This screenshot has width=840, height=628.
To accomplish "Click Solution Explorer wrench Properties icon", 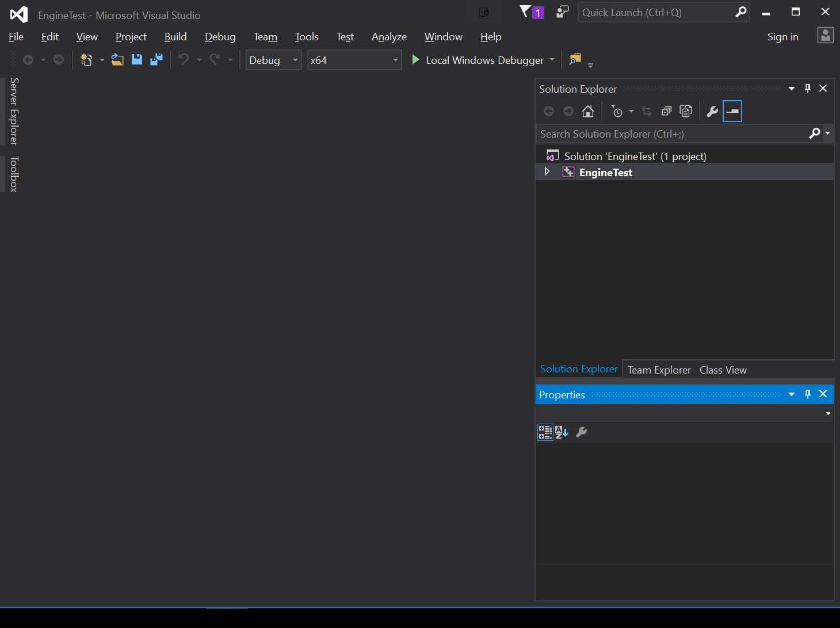I will coord(712,111).
